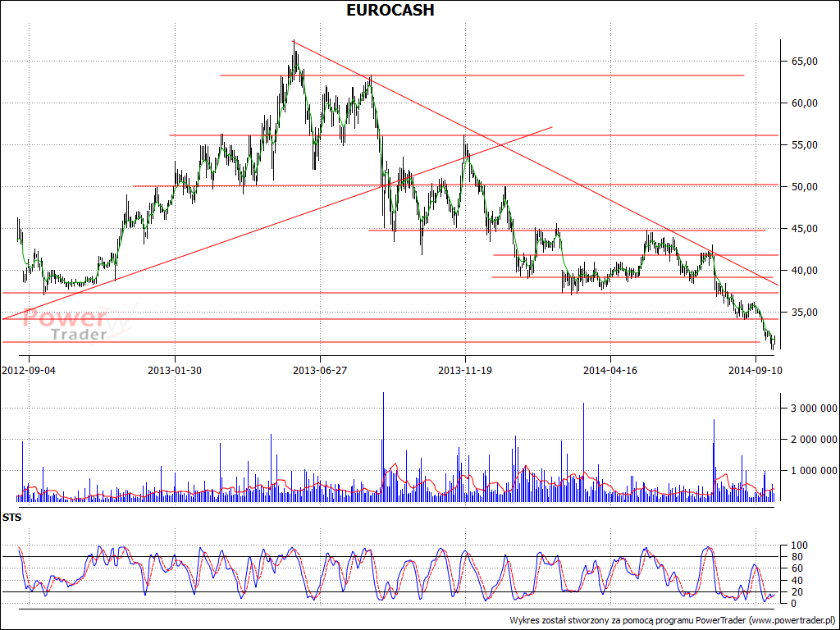Click the 50,00 price axis label
The image size is (840, 630).
pos(804,187)
